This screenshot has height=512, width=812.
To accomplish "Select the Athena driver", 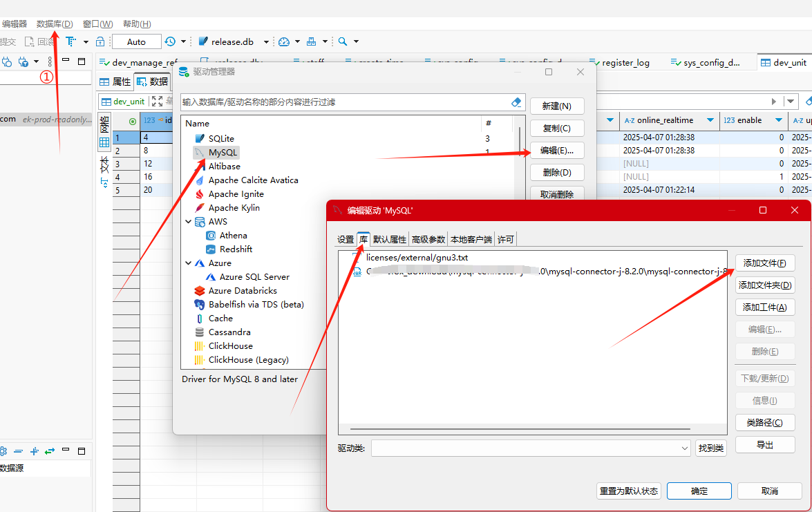I will tap(233, 236).
